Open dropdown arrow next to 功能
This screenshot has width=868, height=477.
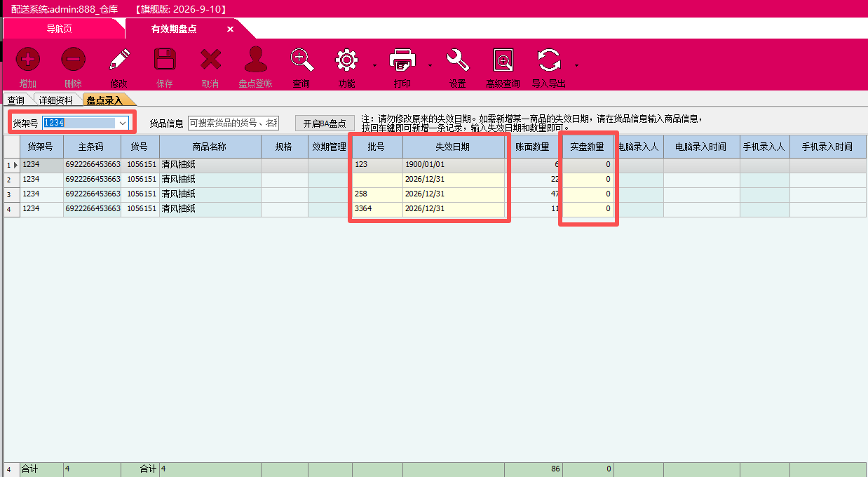(x=374, y=66)
